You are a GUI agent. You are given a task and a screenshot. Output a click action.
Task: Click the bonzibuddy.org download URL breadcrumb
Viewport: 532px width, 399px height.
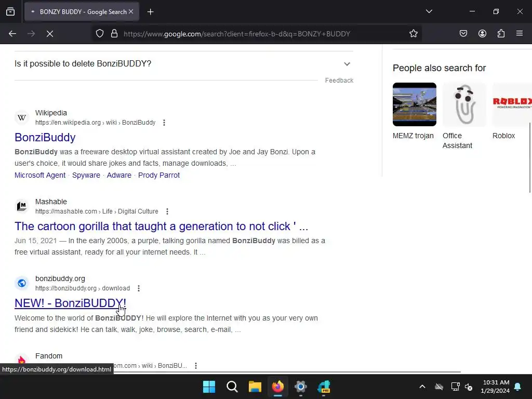[83, 288]
